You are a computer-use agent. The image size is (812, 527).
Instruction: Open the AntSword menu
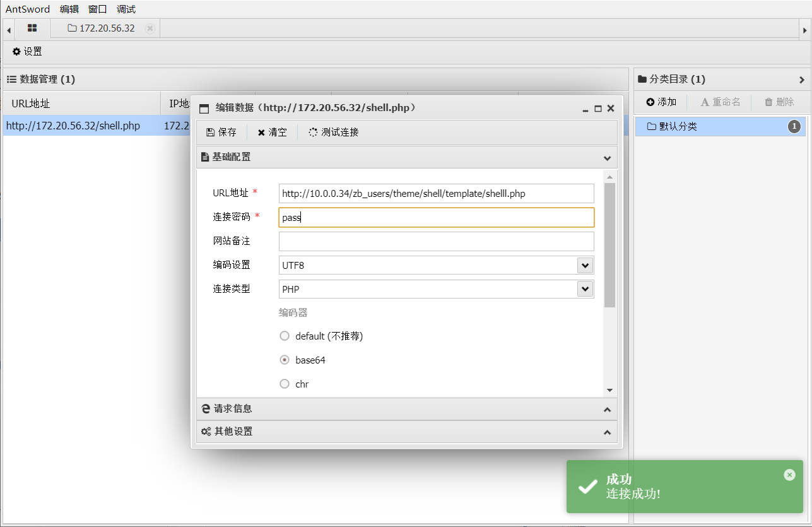[x=28, y=9]
